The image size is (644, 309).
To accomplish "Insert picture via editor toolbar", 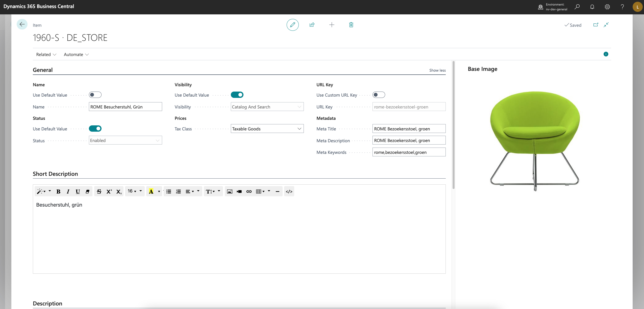I will tap(230, 191).
